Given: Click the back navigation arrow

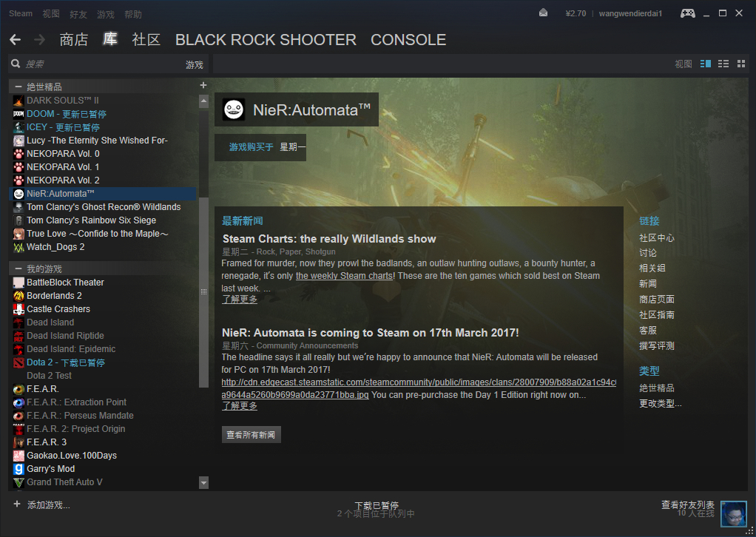Looking at the screenshot, I should tap(15, 39).
